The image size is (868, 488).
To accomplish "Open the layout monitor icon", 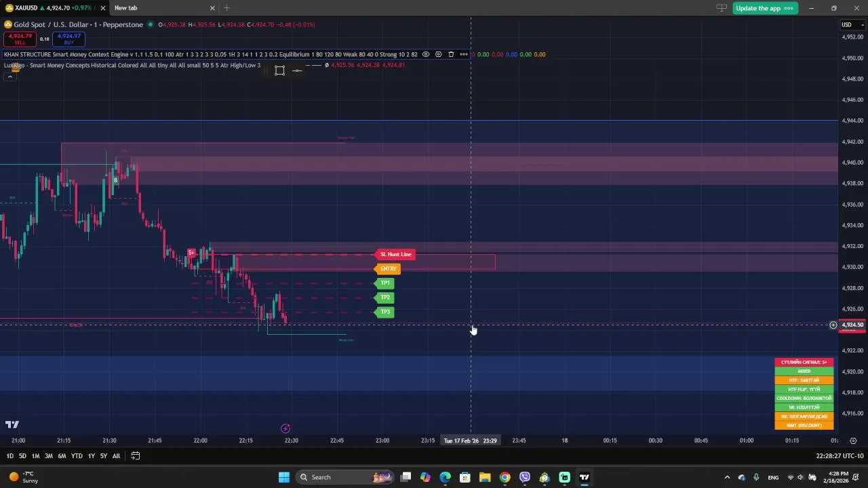I will tap(722, 8).
